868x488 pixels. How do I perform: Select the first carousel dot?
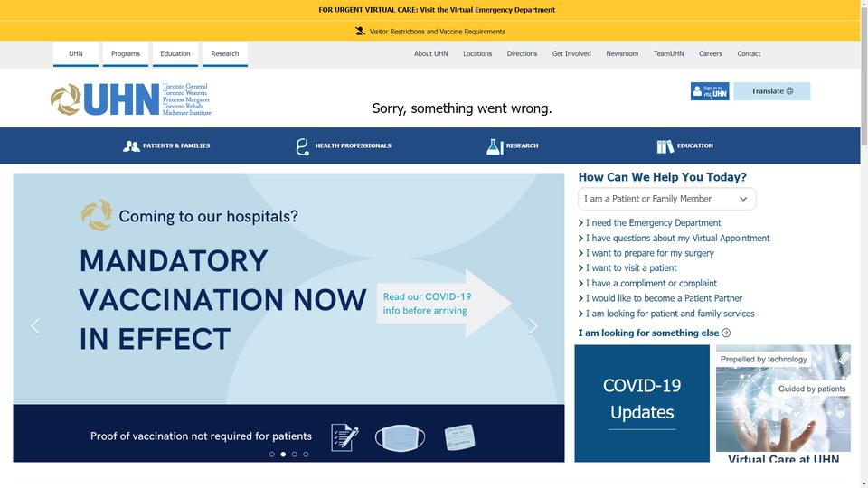click(272, 455)
